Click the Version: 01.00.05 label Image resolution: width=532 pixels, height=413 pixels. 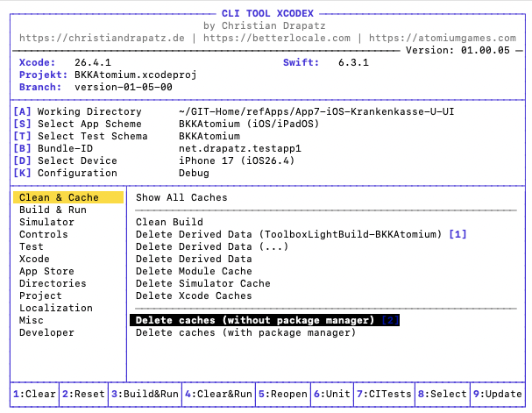coord(458,50)
